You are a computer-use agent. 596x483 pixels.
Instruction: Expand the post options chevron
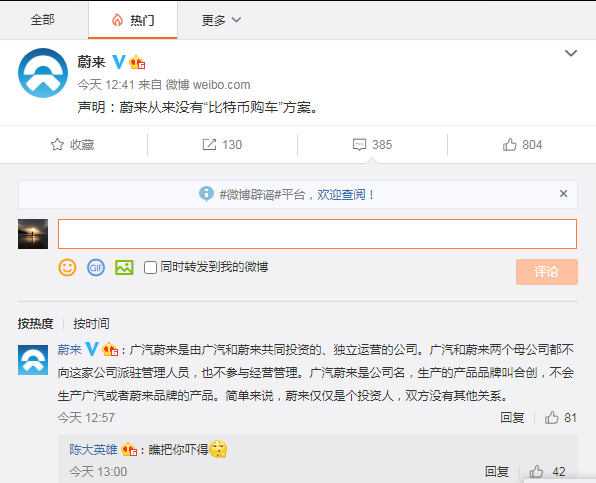571,53
